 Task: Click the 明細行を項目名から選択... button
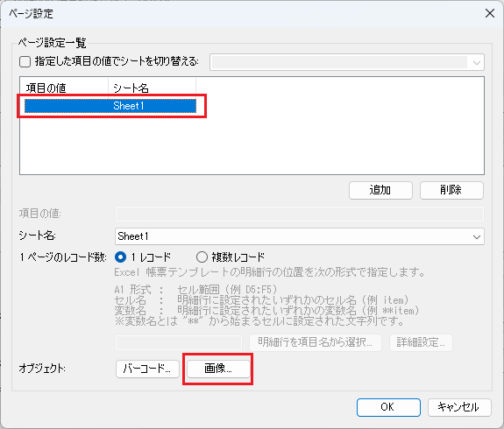point(316,342)
